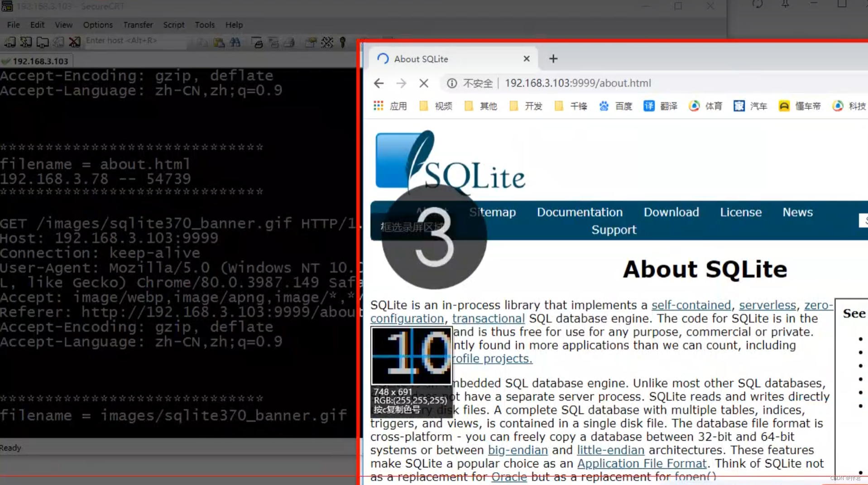868x485 pixels.
Task: Click the Paste clipboard icon in SecureCRT
Action: pos(219,43)
